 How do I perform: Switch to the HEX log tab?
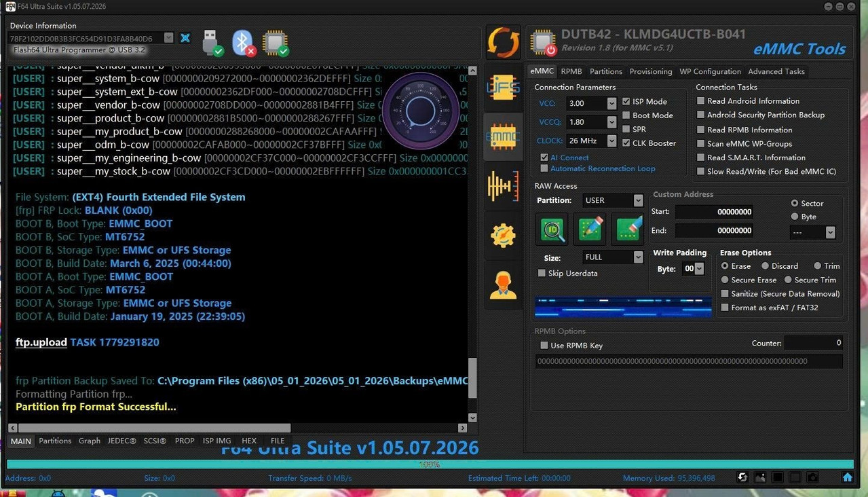coord(249,441)
